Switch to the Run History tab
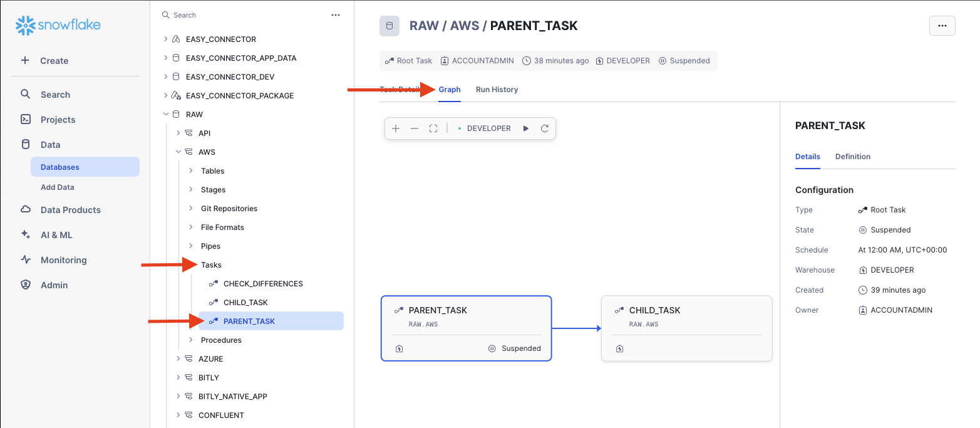This screenshot has width=980, height=428. (x=497, y=90)
